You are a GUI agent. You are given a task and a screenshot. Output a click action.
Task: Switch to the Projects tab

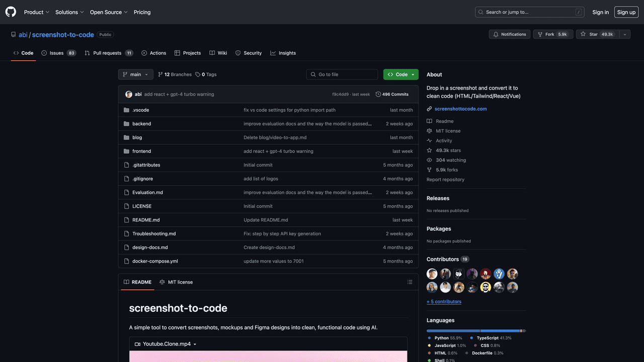(188, 53)
